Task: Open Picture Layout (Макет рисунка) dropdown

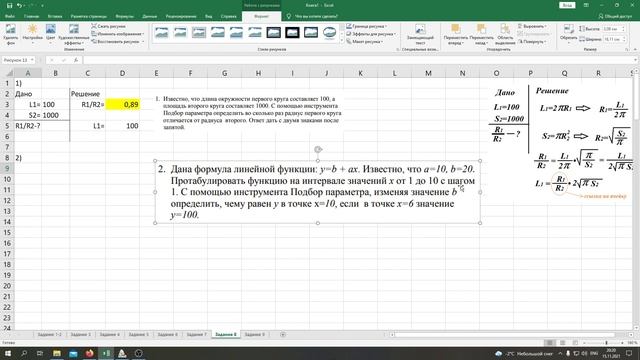Action: coord(364,41)
